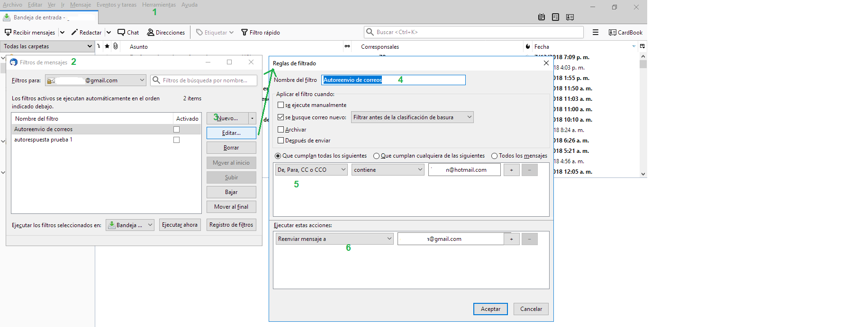Toggle the Filtro rápido funnel
The height and width of the screenshot is (327, 868).
pos(244,33)
